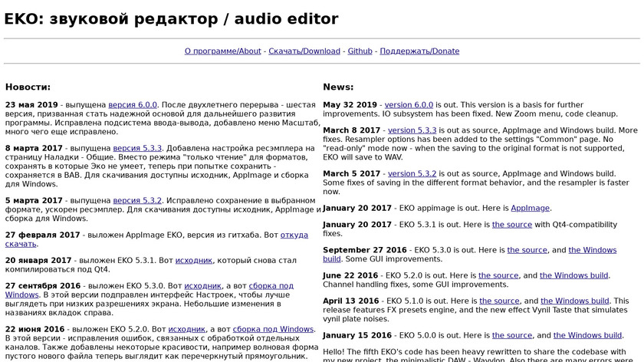Open the О программе/About link
This screenshot has width=644, height=362.
pyautogui.click(x=222, y=51)
